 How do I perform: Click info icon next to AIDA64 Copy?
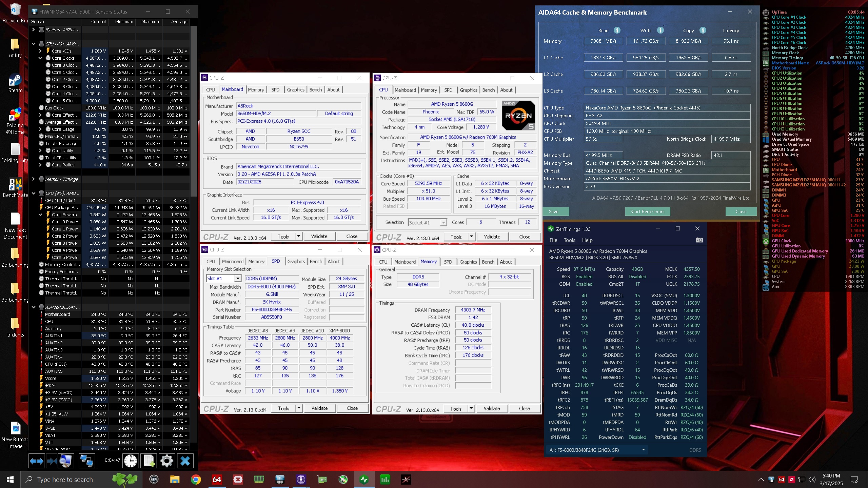coord(703,30)
